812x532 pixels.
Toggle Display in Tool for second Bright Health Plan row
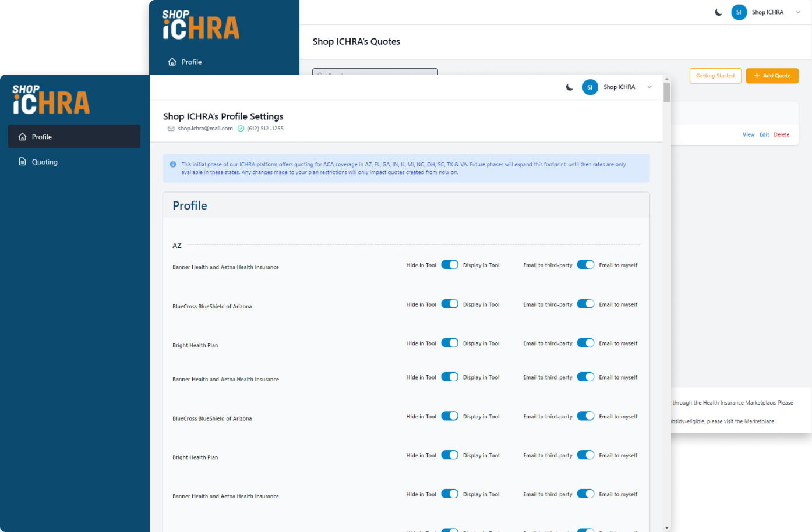click(450, 455)
